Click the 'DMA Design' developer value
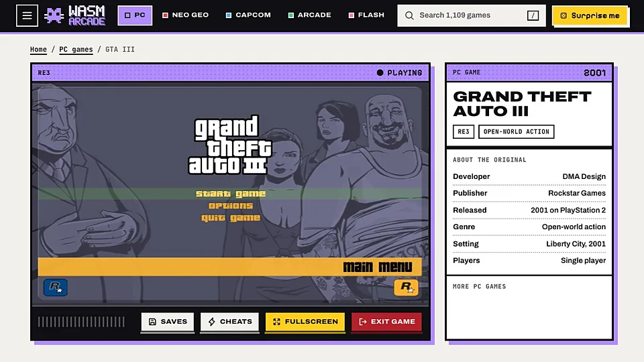 point(584,176)
